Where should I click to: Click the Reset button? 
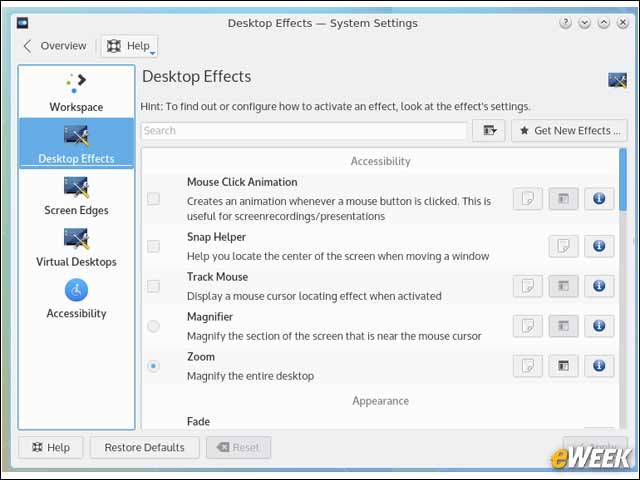pyautogui.click(x=238, y=447)
